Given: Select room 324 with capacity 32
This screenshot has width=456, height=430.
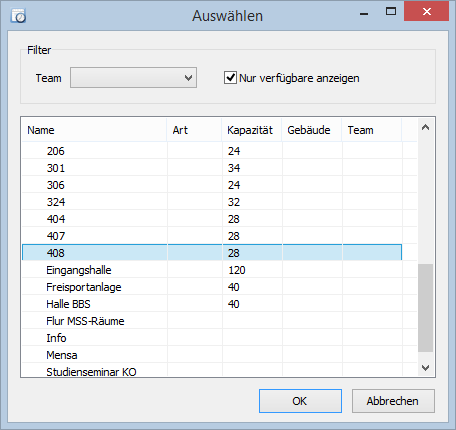Looking at the screenshot, I should click(212, 202).
